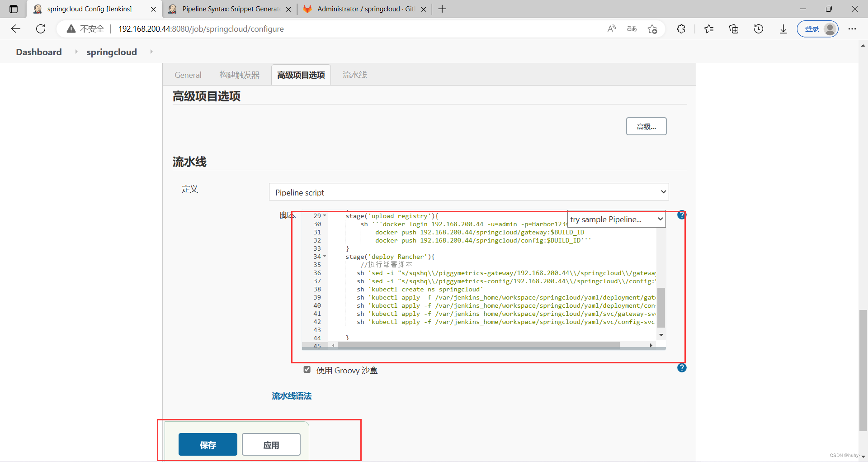Click line 30 docker login command
The width and height of the screenshot is (868, 462).
point(464,224)
